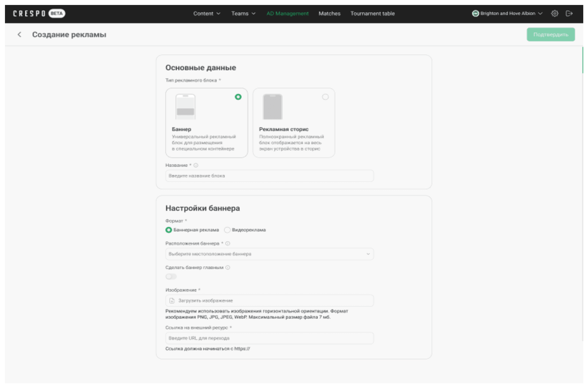588x388 pixels.
Task: Open the banner location dropdown
Action: 269,254
